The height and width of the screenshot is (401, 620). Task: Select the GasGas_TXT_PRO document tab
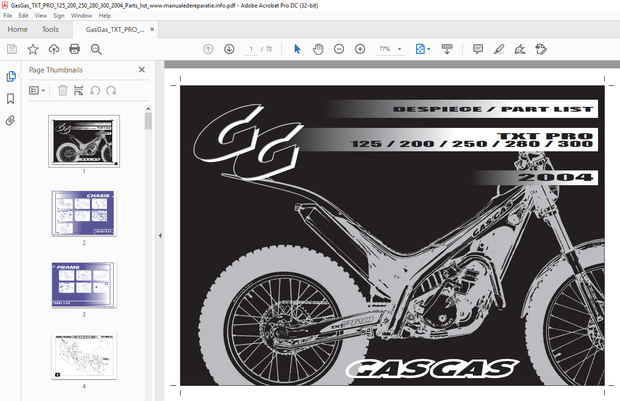pyautogui.click(x=115, y=30)
